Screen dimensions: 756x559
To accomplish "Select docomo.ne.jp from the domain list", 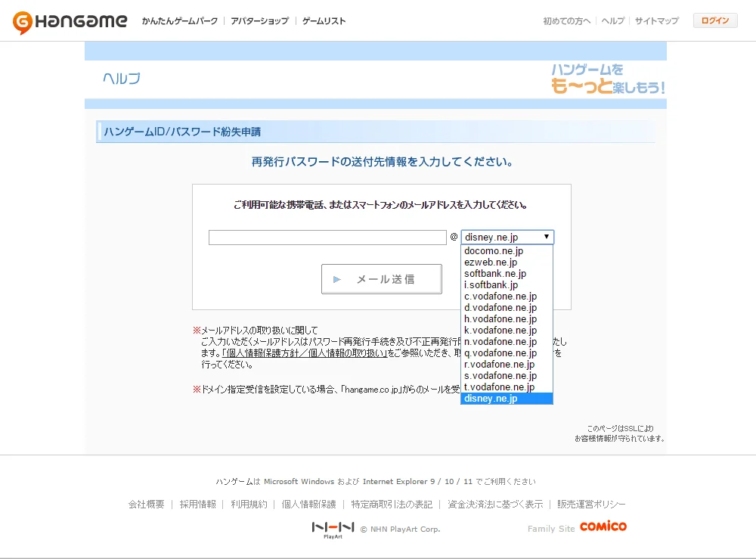I will click(507, 251).
